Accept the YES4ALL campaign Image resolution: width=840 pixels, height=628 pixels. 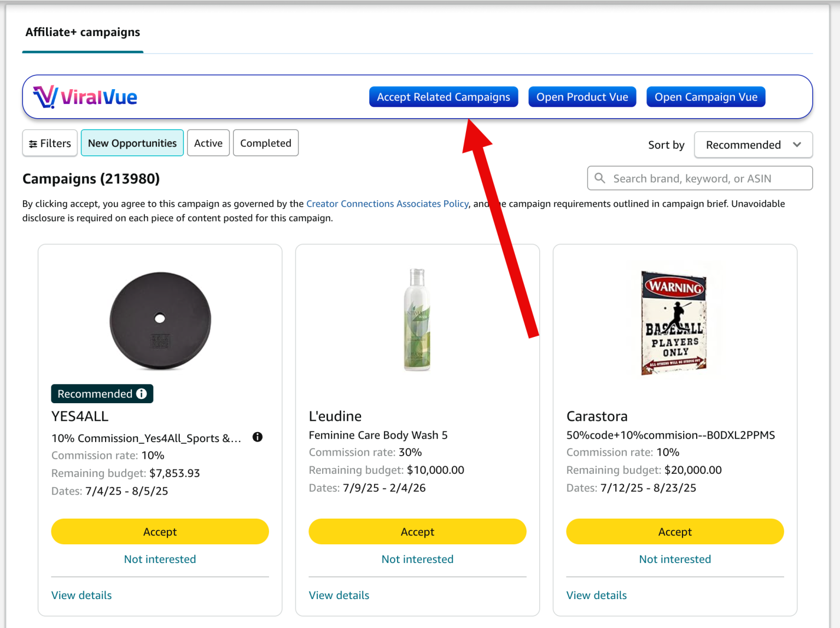(160, 531)
